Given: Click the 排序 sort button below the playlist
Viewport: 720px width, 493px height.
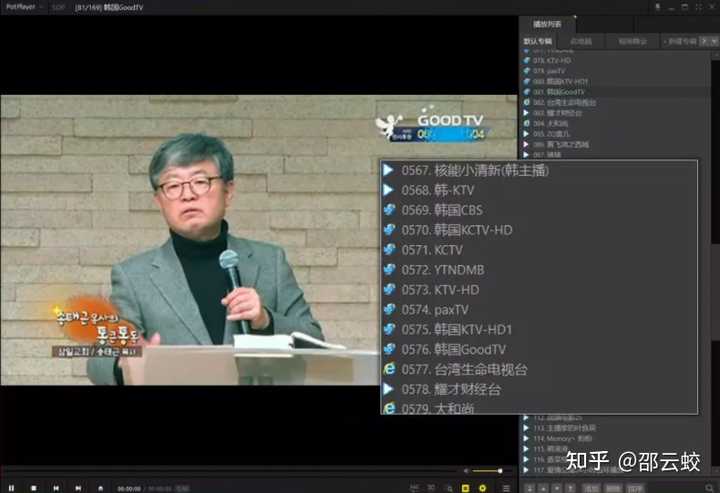Looking at the screenshot, I should (635, 488).
